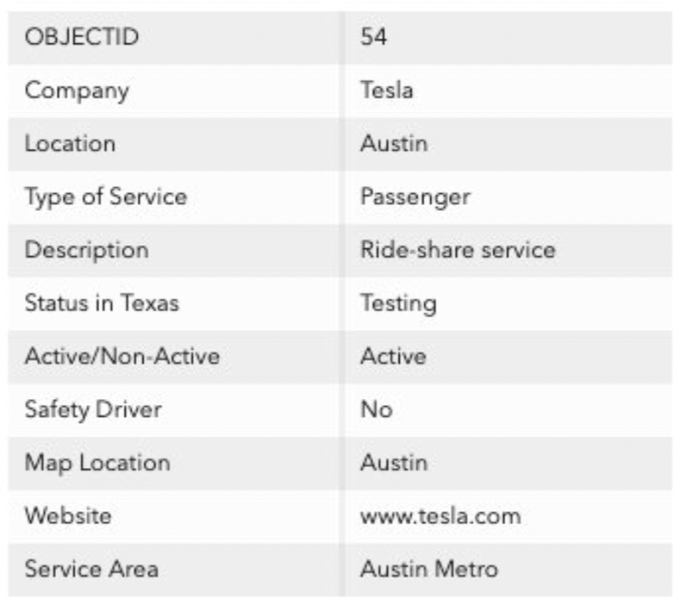Screen dimensions: 679x616
Task: Click the Company field label
Action: (77, 91)
